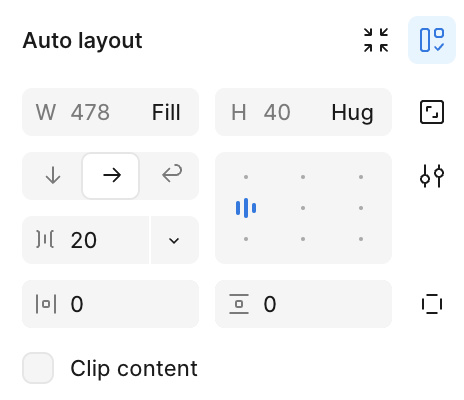Open the height Hug sizing dropdown
464x400 pixels.
click(x=352, y=113)
